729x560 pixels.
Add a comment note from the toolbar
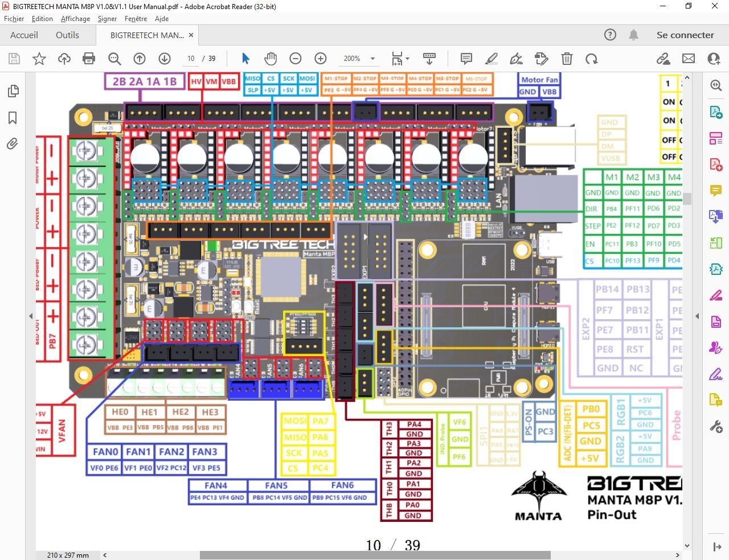(466, 59)
